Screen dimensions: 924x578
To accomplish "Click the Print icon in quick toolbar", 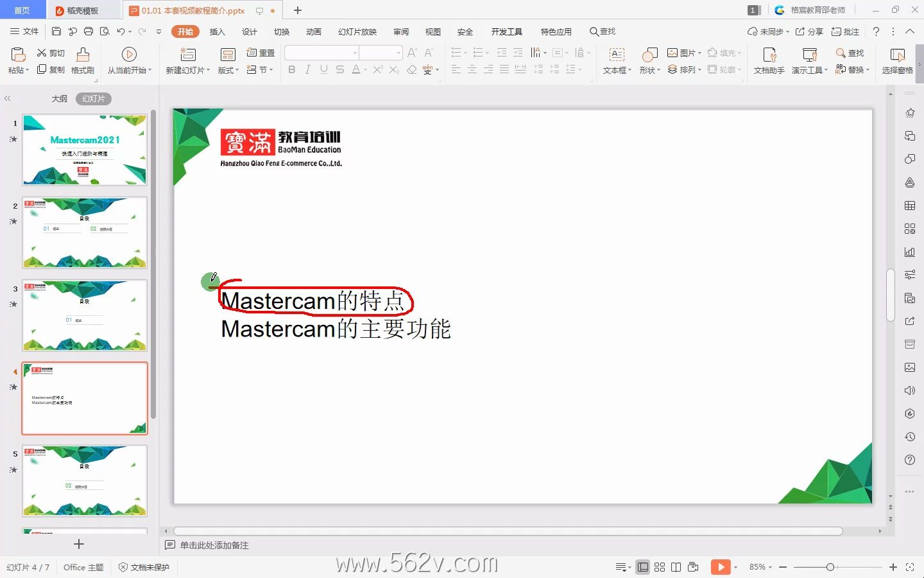I will coord(89,31).
